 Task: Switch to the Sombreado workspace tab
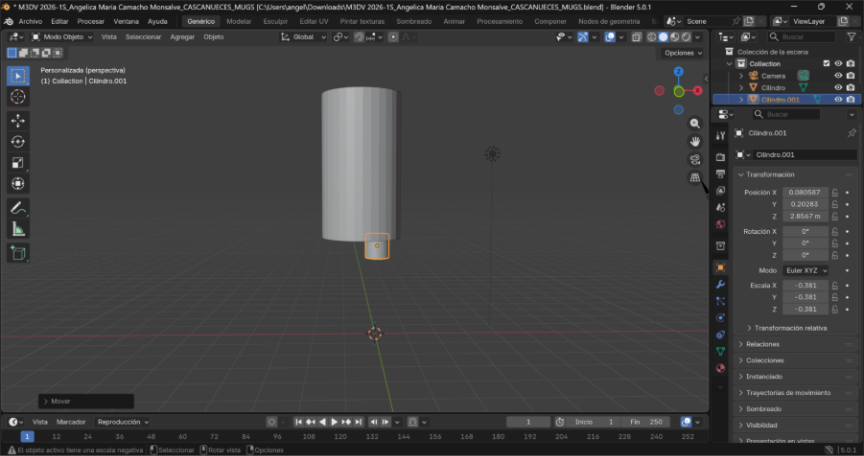point(413,21)
